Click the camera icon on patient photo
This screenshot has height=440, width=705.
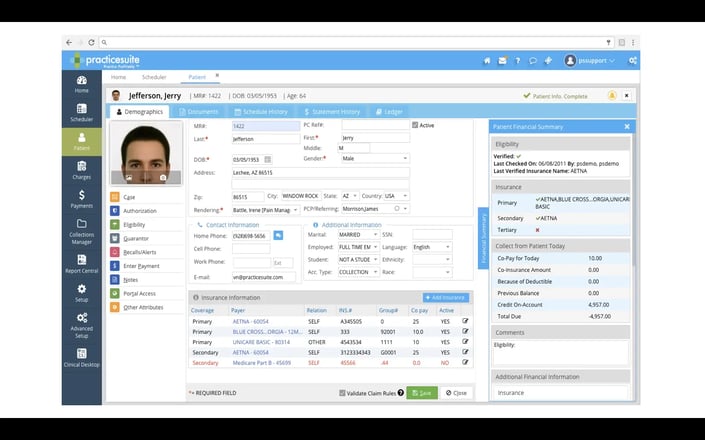pos(163,178)
